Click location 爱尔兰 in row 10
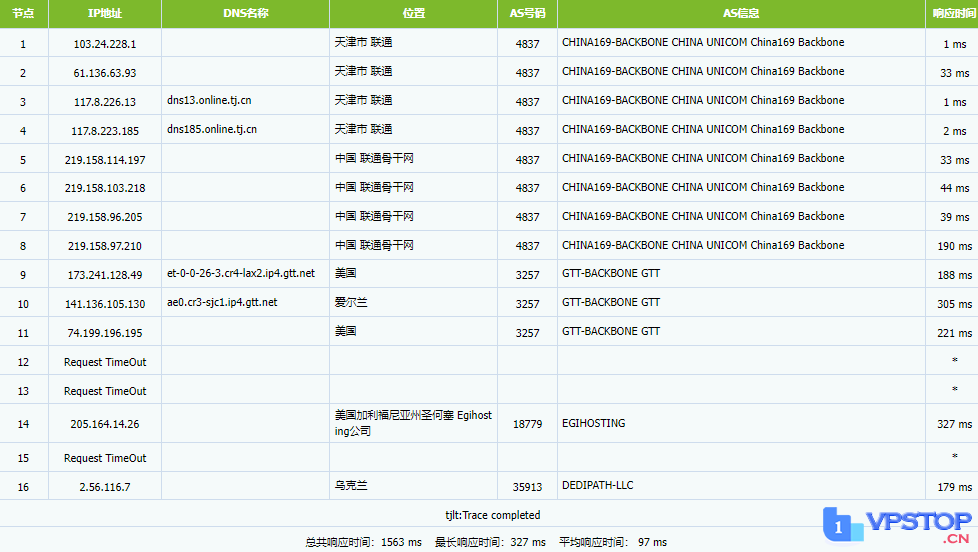 pos(351,303)
